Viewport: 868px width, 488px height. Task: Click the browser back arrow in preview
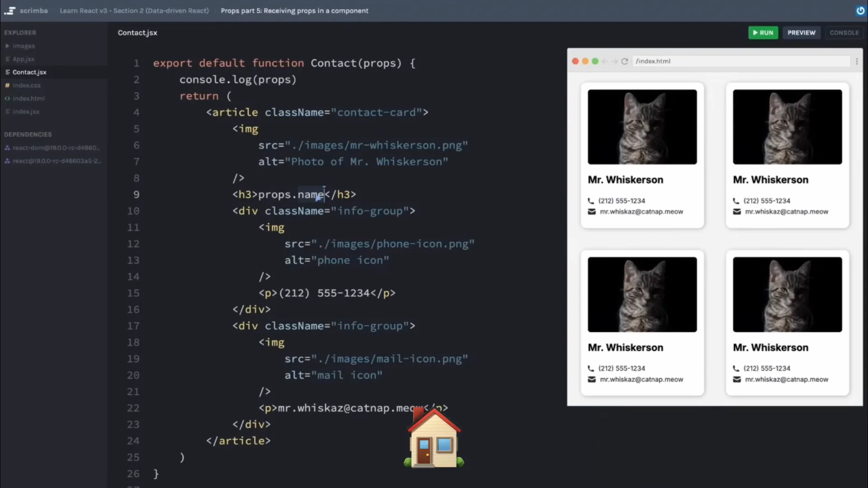[x=605, y=61]
